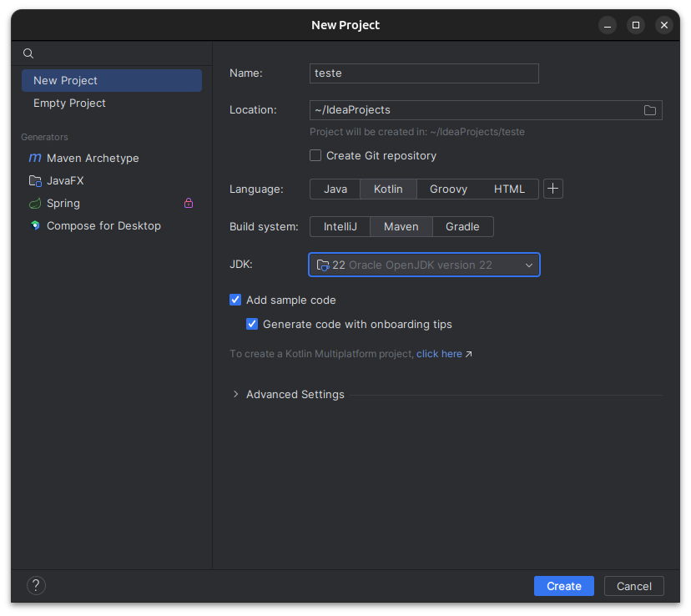Viewport: 691px width, 616px height.
Task: Click the Generators section label
Action: [x=44, y=137]
